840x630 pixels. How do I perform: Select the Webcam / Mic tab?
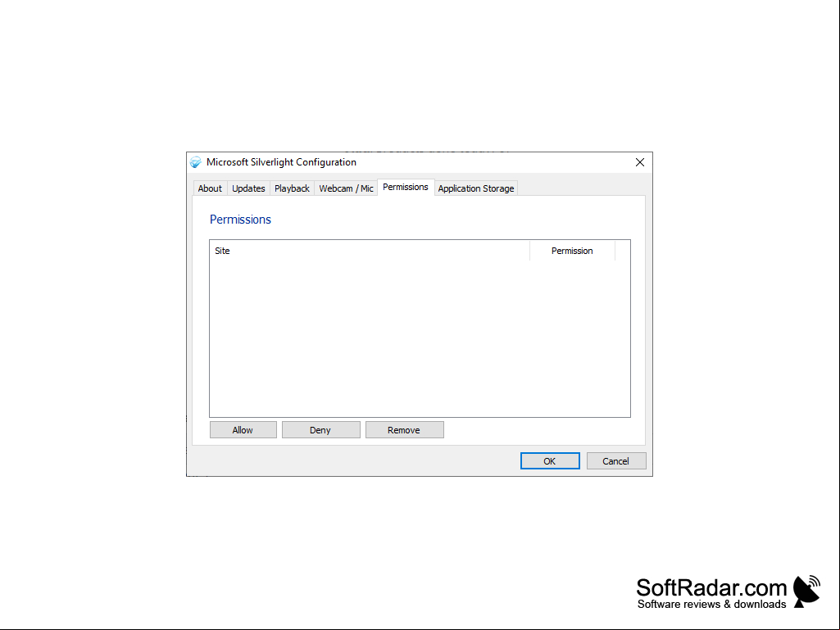coord(346,188)
